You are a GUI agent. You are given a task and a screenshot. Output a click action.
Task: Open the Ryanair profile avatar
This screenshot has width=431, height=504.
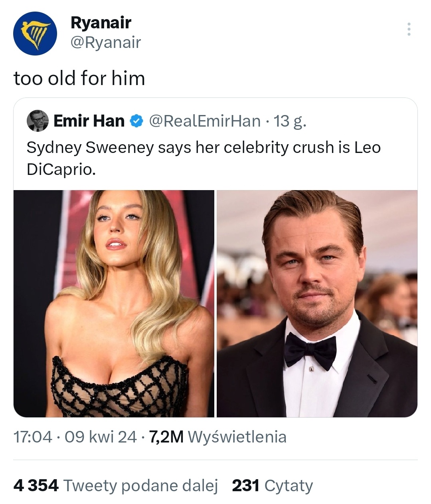pos(35,34)
